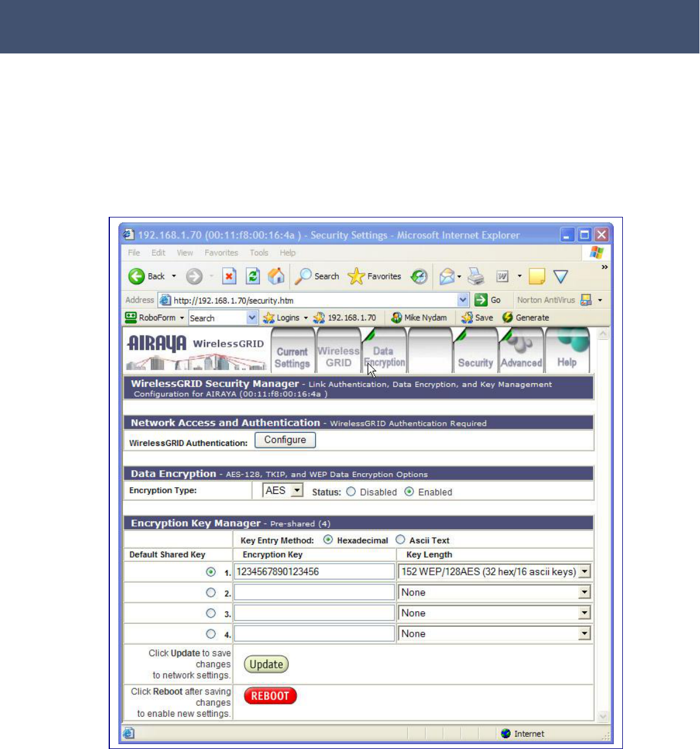Select Enabled encryption status radio
The image size is (700, 749).
[x=409, y=491]
